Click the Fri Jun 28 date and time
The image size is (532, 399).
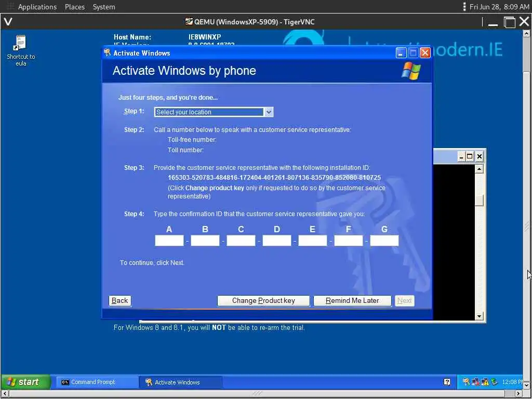[x=499, y=7]
